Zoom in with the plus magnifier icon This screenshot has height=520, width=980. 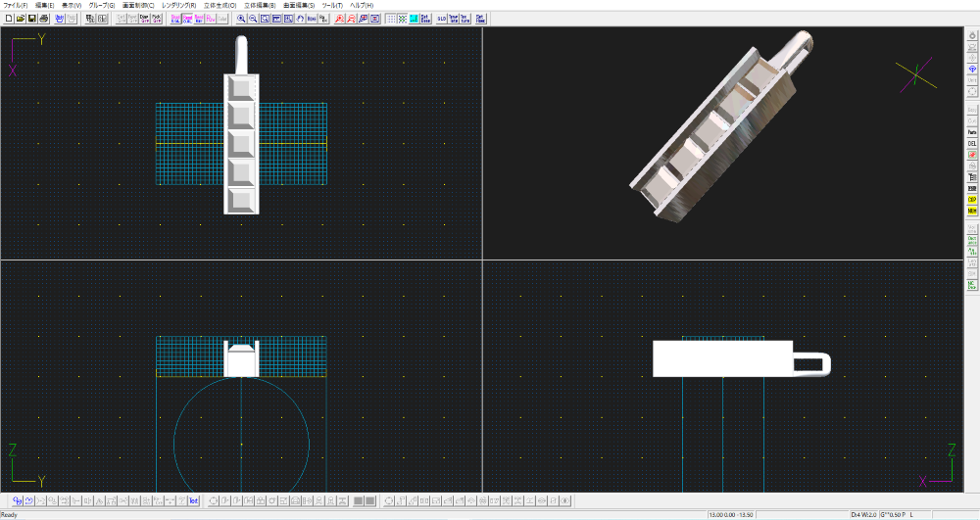click(241, 19)
